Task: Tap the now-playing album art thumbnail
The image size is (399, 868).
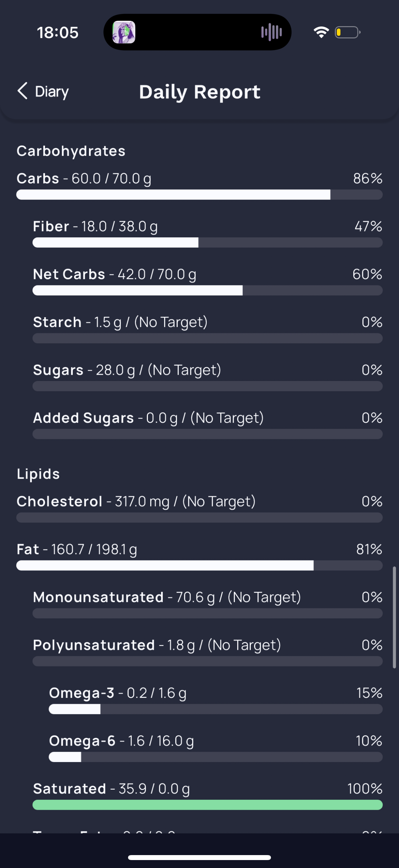Action: click(x=124, y=32)
